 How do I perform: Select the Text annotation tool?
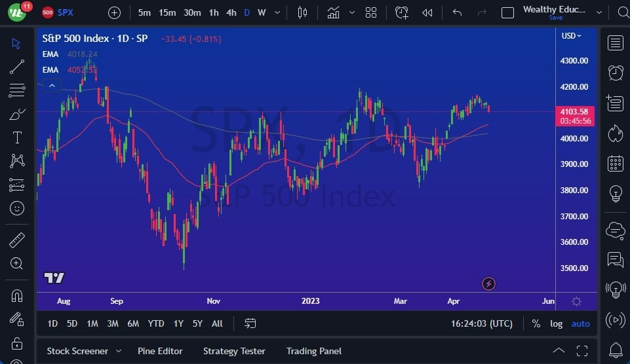[17, 137]
